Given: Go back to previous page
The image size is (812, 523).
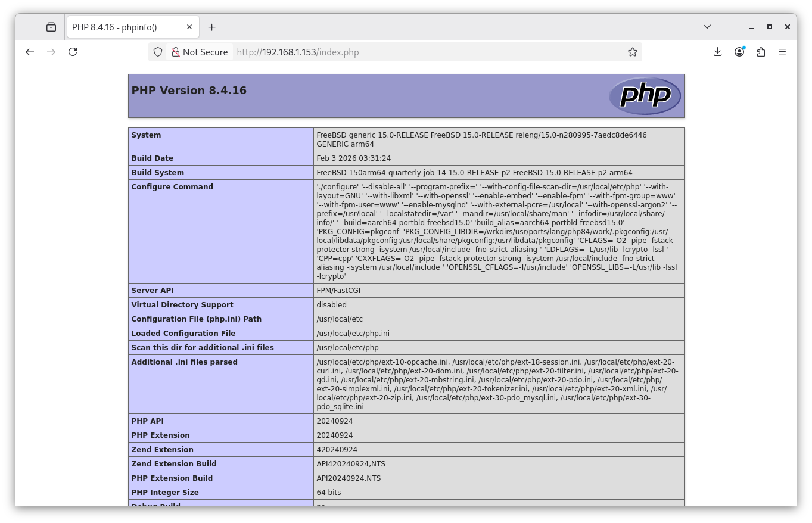Looking at the screenshot, I should [x=30, y=52].
